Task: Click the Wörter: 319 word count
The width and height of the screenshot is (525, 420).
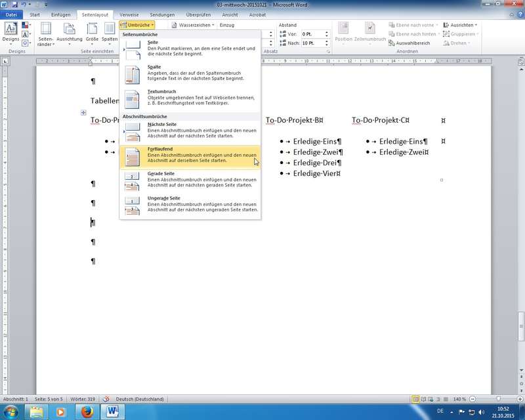Action: pyautogui.click(x=83, y=399)
